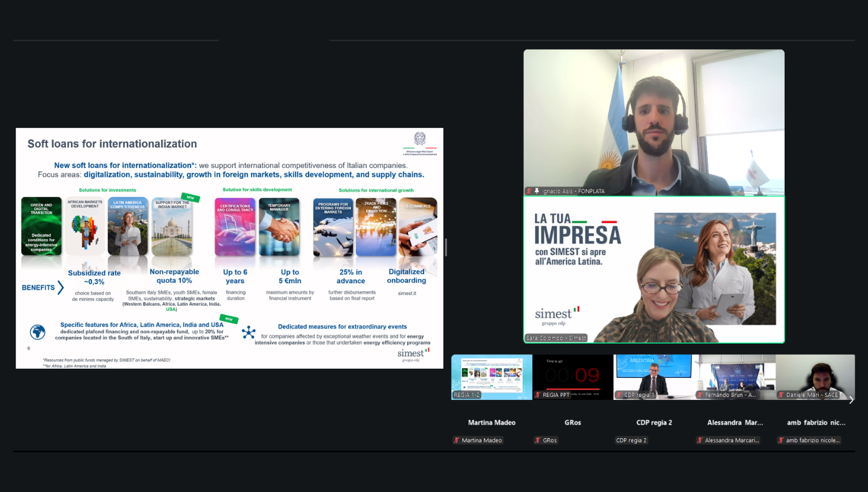Click muted mic icon on Daniele Mari thumbnail
The image size is (868, 492).
[x=781, y=395]
